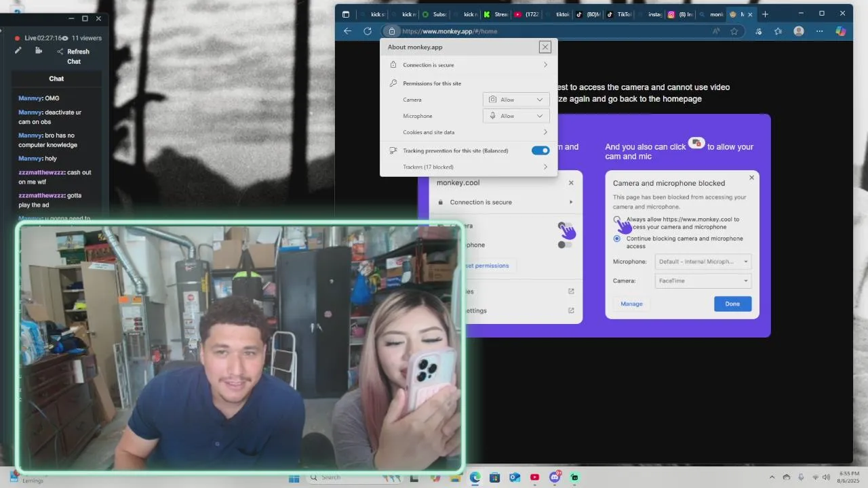Expand Cookies and site data
Screen dimensions: 868x488
(x=469, y=132)
